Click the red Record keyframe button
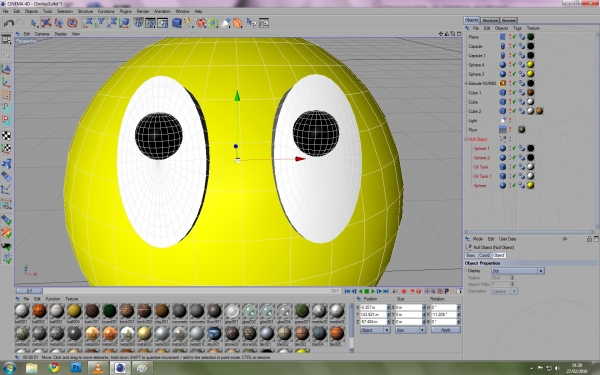This screenshot has width=600, height=375. tap(403, 291)
